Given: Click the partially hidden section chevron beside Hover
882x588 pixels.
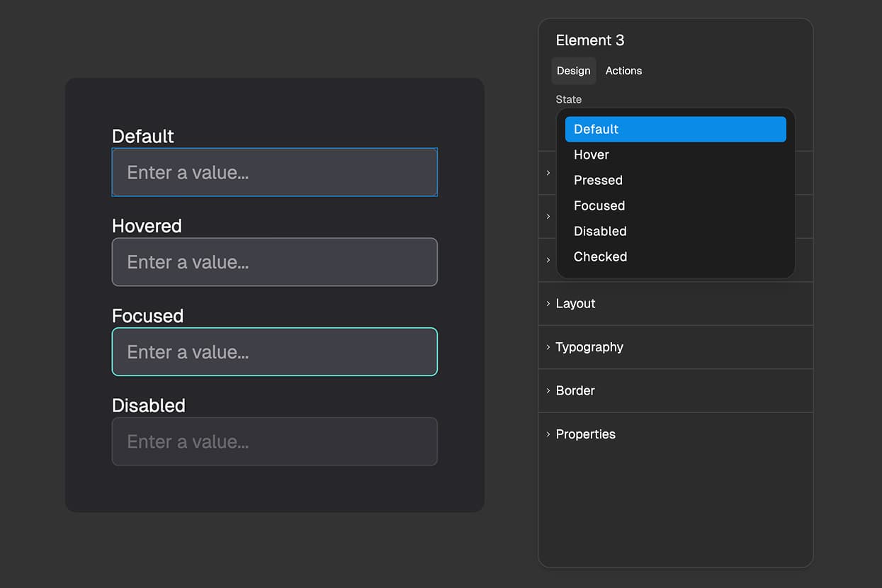Looking at the screenshot, I should pos(547,173).
